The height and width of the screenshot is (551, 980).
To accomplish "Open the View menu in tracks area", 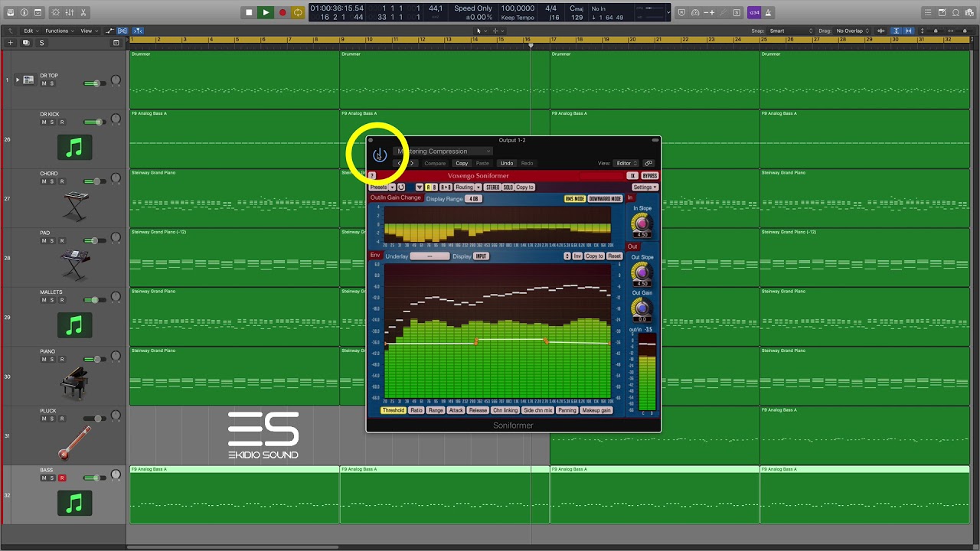I will click(x=89, y=31).
